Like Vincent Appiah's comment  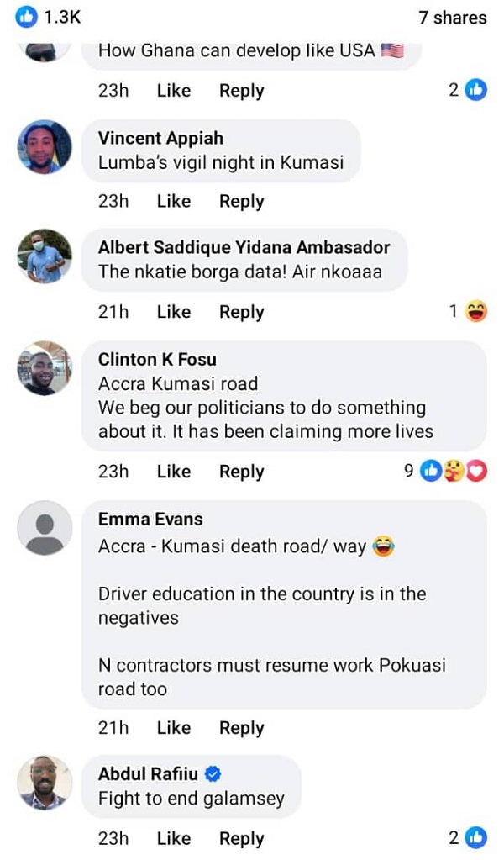click(173, 202)
